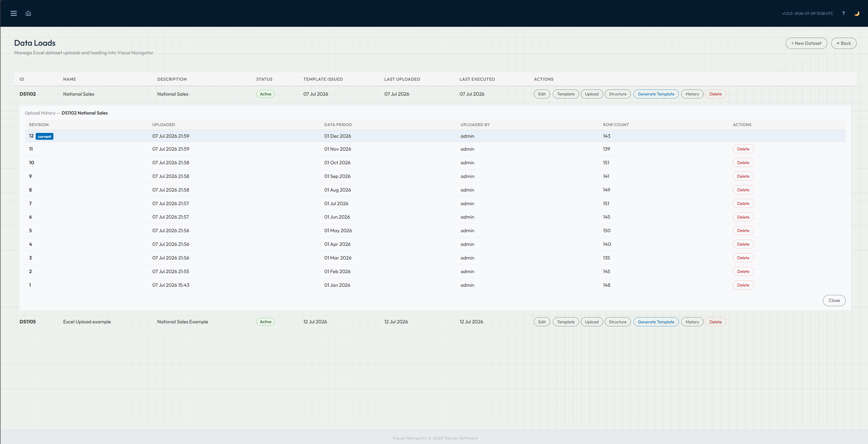868x444 pixels.
Task: Edit the DS1105 dataset
Action: click(x=542, y=322)
